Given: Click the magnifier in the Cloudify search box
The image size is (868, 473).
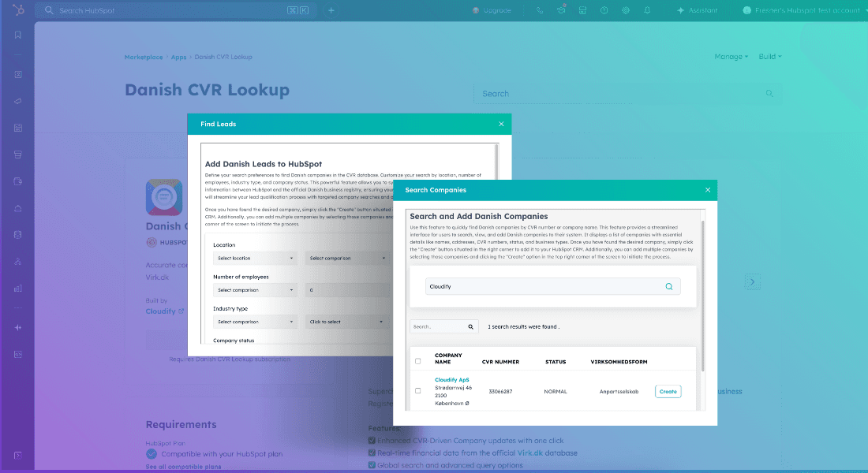Looking at the screenshot, I should [668, 287].
